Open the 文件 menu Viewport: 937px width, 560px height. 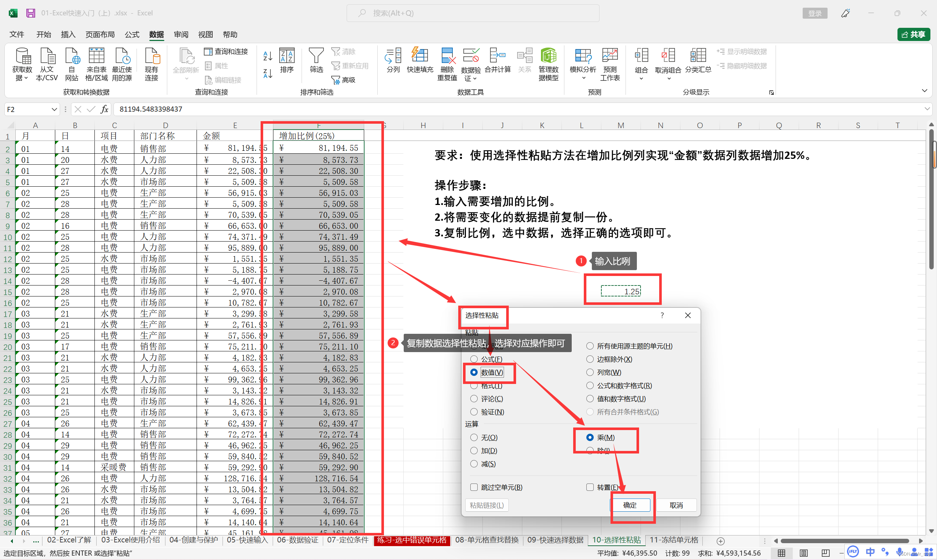(16, 34)
